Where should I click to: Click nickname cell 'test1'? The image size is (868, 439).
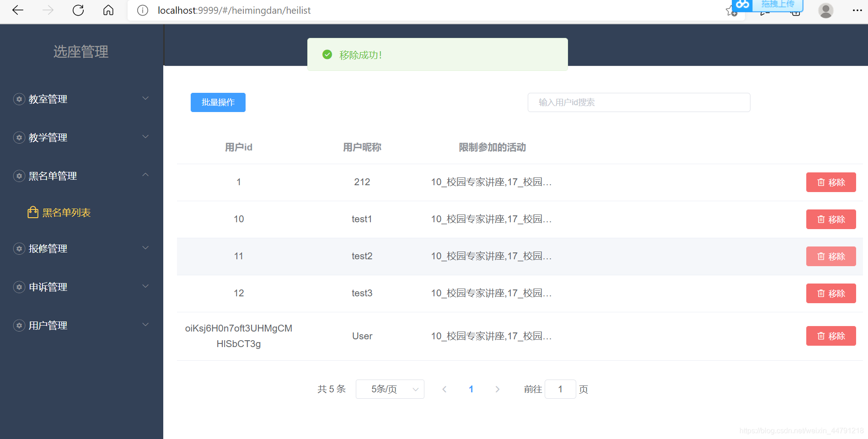point(362,219)
